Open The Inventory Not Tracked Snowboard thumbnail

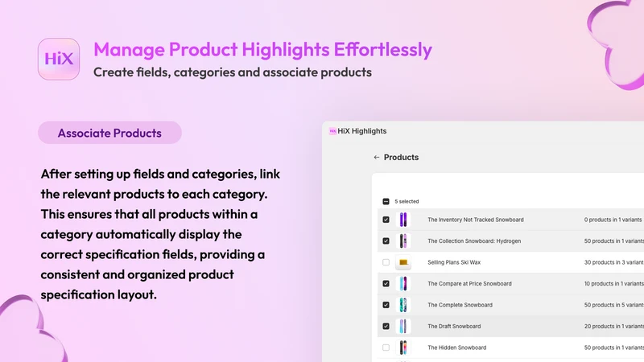click(403, 220)
